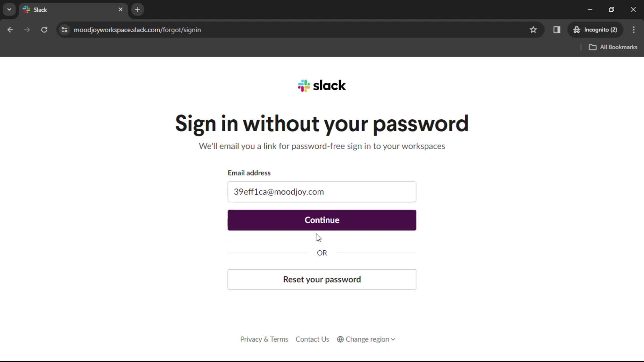This screenshot has height=362, width=644.
Task: Click the split screen browser icon
Action: point(557,29)
